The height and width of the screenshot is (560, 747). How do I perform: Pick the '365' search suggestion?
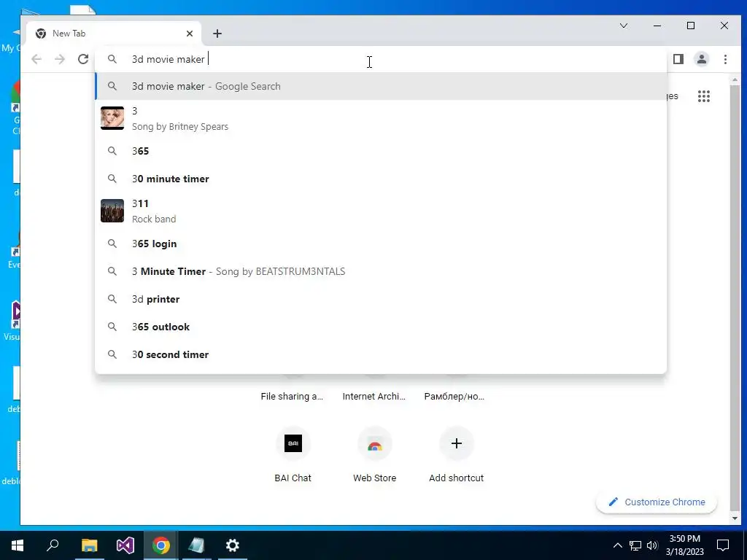(381, 151)
